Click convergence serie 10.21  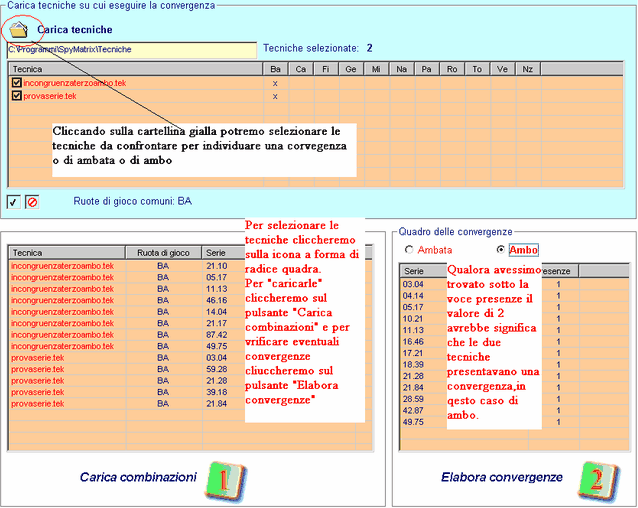coord(413,319)
